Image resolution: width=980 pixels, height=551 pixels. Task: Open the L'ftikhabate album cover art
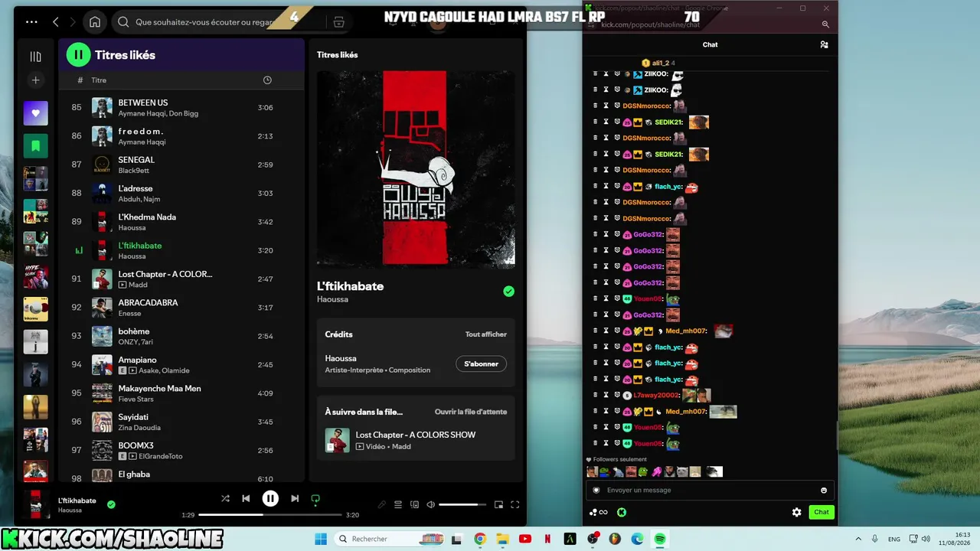(x=416, y=169)
